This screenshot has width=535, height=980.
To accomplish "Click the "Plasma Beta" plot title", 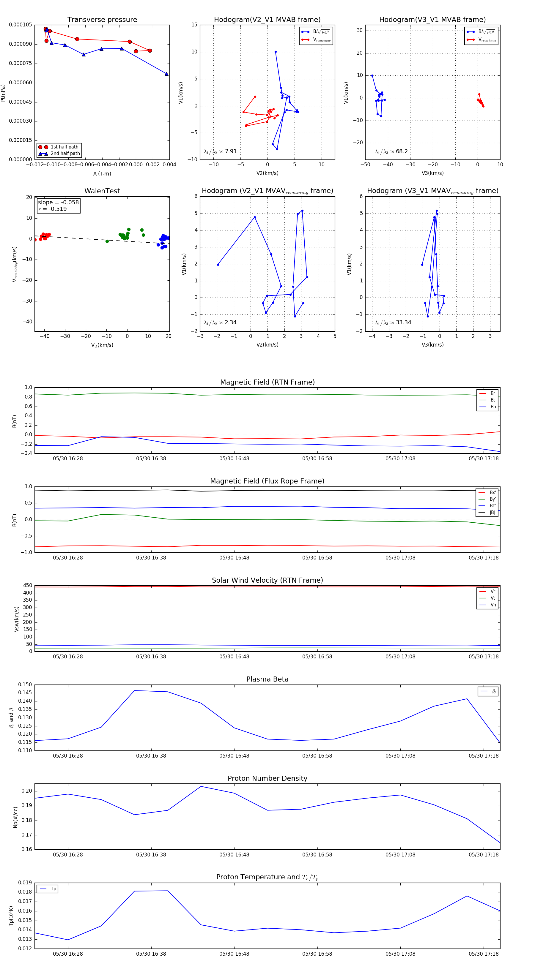I will click(x=267, y=679).
